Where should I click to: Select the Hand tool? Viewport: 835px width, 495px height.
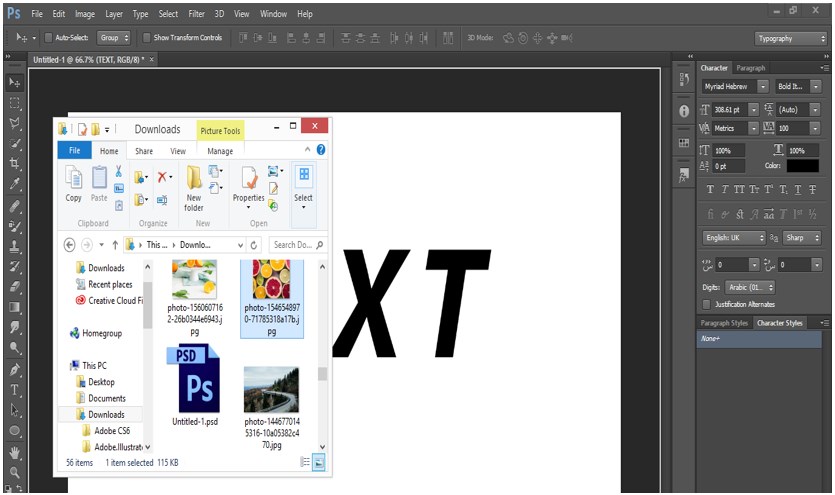click(14, 452)
